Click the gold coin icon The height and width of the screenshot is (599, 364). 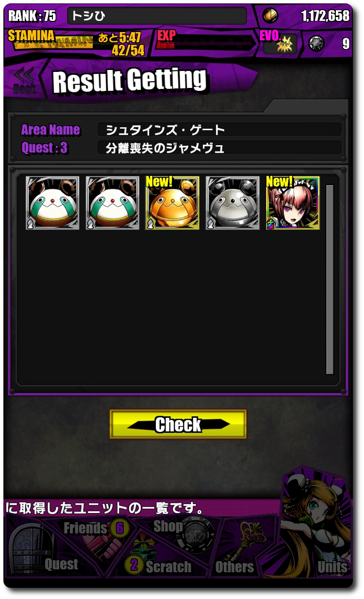(271, 16)
